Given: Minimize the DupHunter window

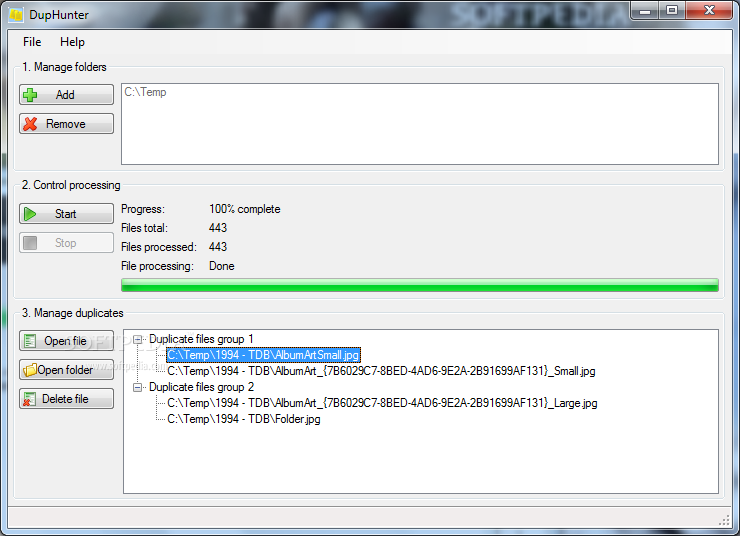Looking at the screenshot, I should click(x=645, y=10).
